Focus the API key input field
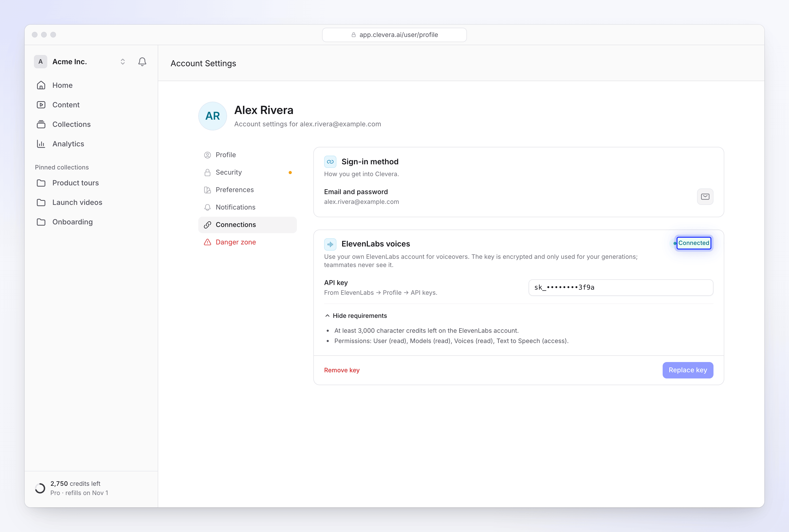Viewport: 789px width, 532px height. 621,287
